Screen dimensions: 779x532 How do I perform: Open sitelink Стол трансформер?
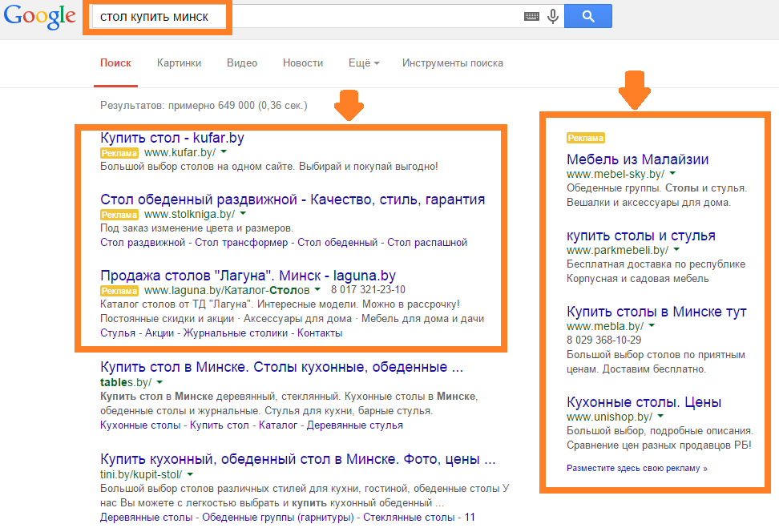point(241,243)
